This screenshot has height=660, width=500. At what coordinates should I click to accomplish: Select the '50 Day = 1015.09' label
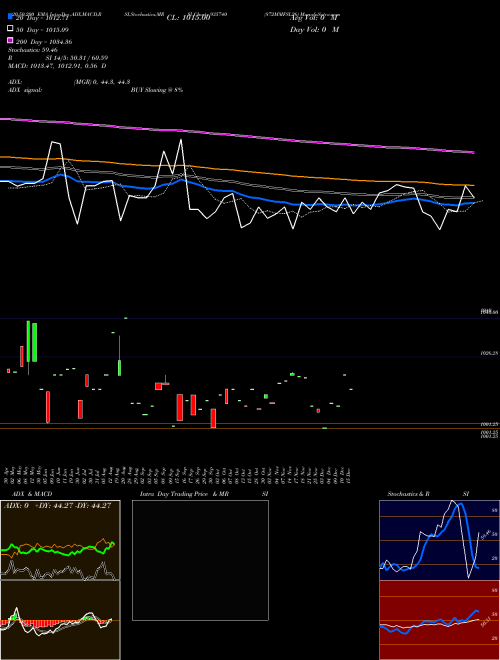(42, 30)
